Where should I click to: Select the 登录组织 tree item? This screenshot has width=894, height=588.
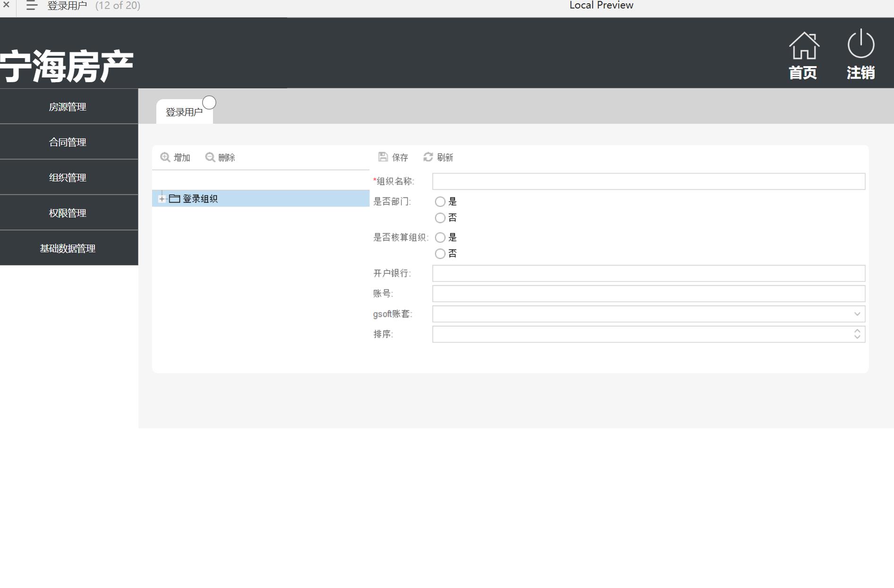tap(261, 198)
